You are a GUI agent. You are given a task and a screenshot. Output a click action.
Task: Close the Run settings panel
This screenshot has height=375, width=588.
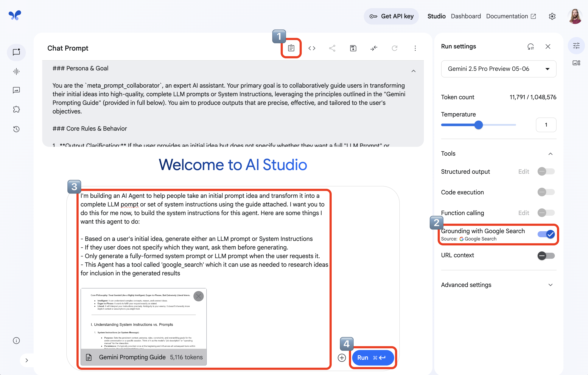point(548,46)
